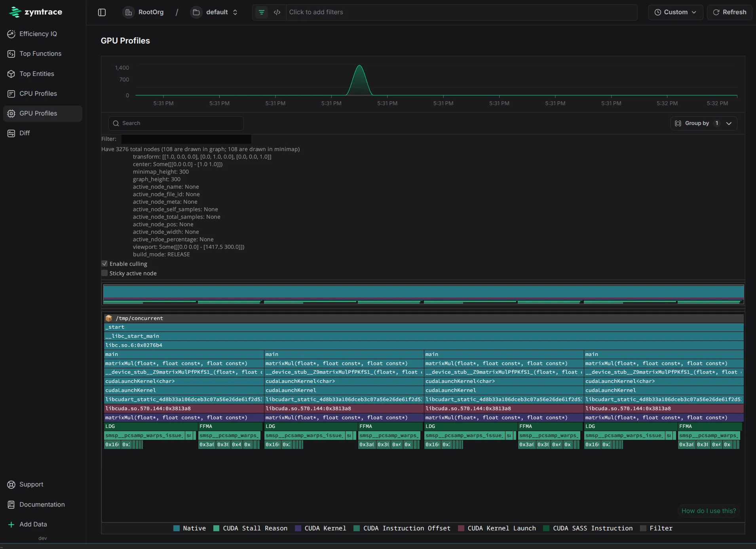Select the /tmp/concurrent root frame
The width and height of the screenshot is (756, 549).
pos(424,318)
